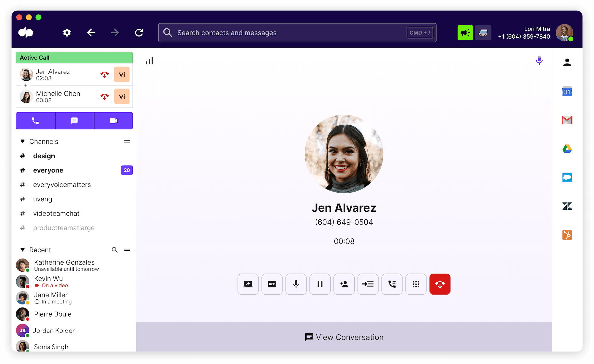The image size is (594, 364).
Task: Switch to the messages tab in the purple bar
Action: [x=74, y=121]
